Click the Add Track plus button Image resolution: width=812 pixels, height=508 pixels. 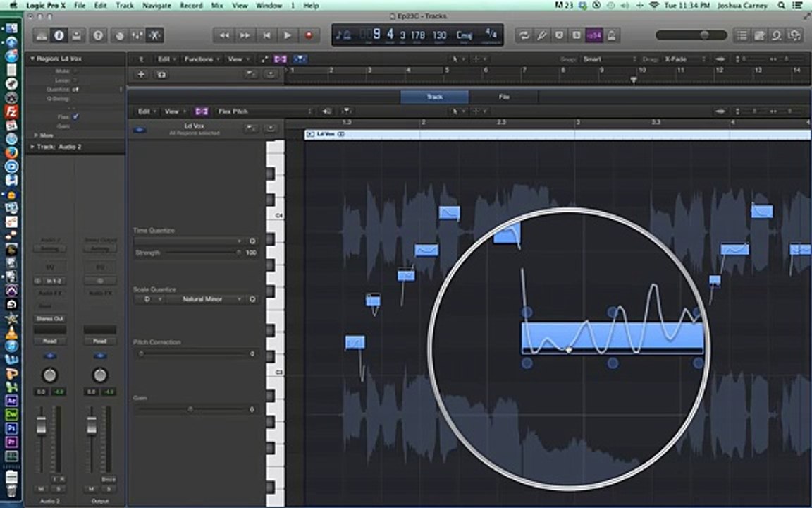coord(141,74)
